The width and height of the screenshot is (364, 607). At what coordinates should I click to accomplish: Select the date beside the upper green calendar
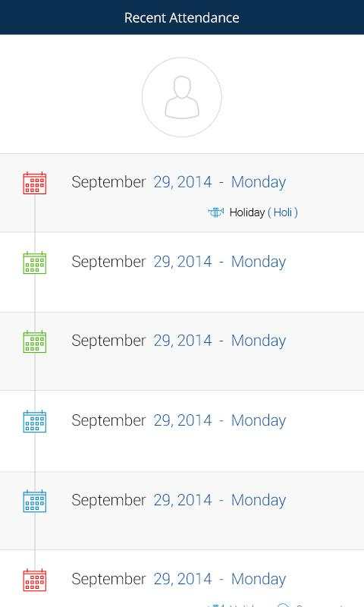142,262
